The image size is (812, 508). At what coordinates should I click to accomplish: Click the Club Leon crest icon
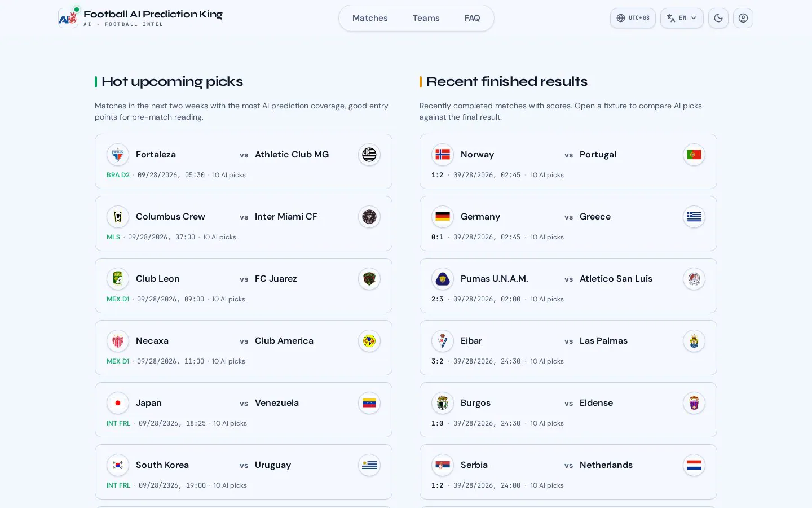click(118, 279)
